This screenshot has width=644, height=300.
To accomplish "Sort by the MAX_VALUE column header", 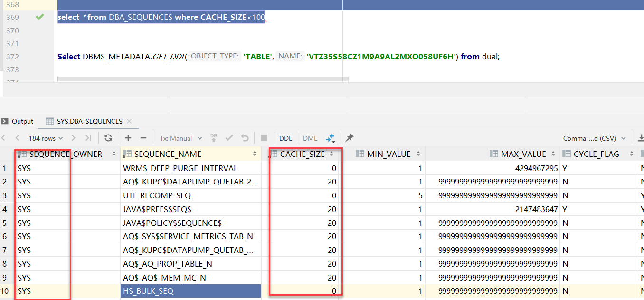I will pyautogui.click(x=523, y=154).
